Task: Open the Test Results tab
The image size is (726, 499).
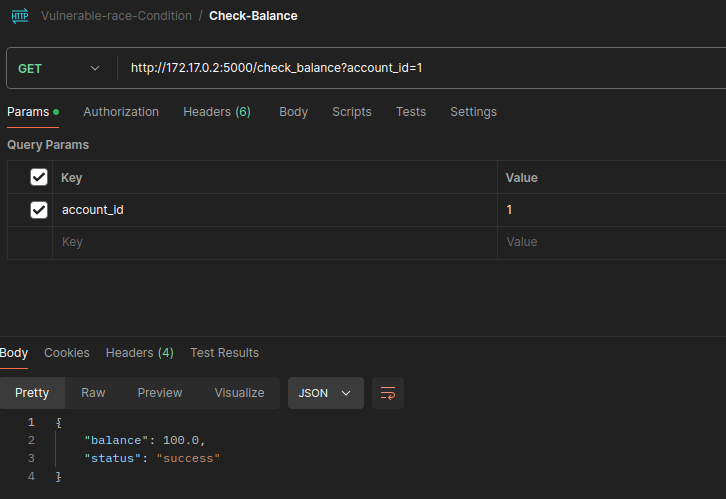Action: click(225, 353)
